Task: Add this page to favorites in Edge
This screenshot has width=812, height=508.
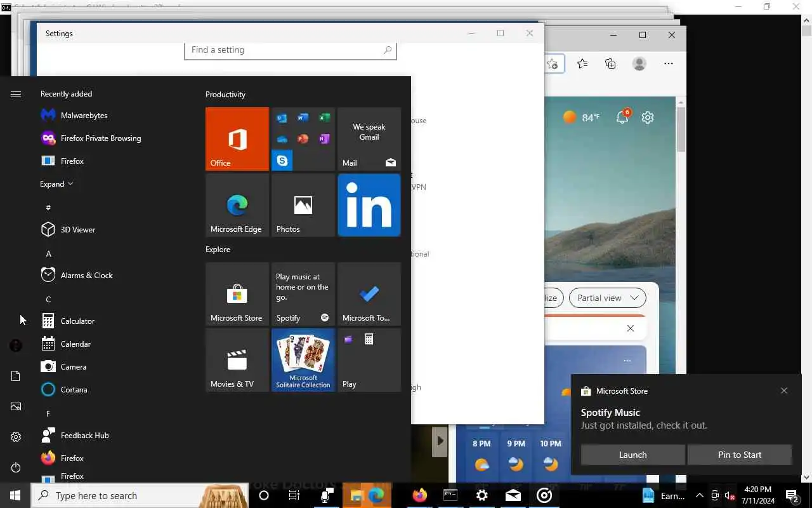Action: tap(553, 63)
